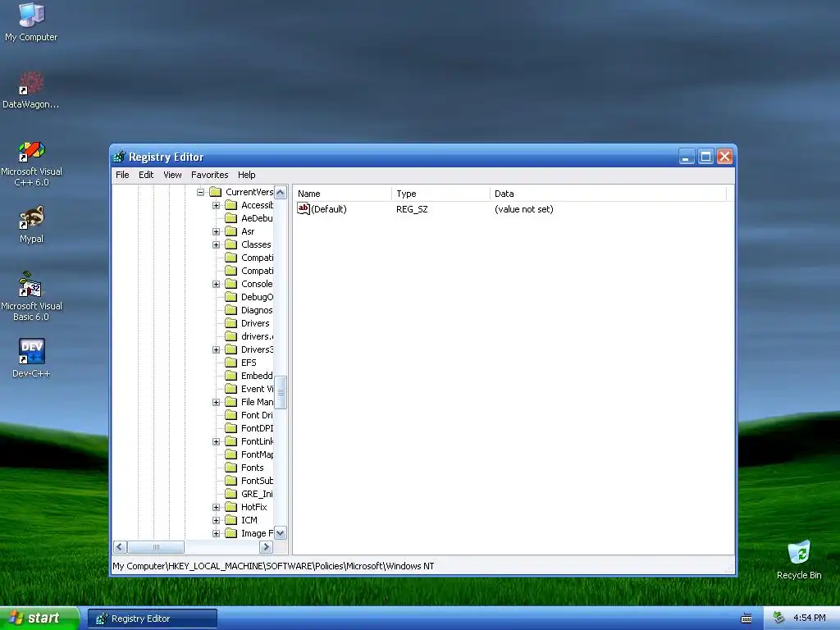Select the DebugObjectRPCEnabled key
The height and width of the screenshot is (630, 840).
[x=257, y=297]
